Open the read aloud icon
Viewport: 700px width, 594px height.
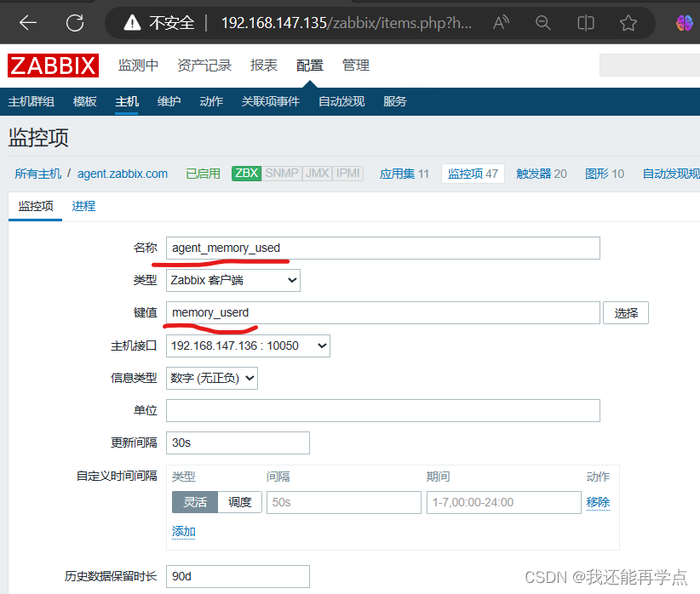coord(501,22)
